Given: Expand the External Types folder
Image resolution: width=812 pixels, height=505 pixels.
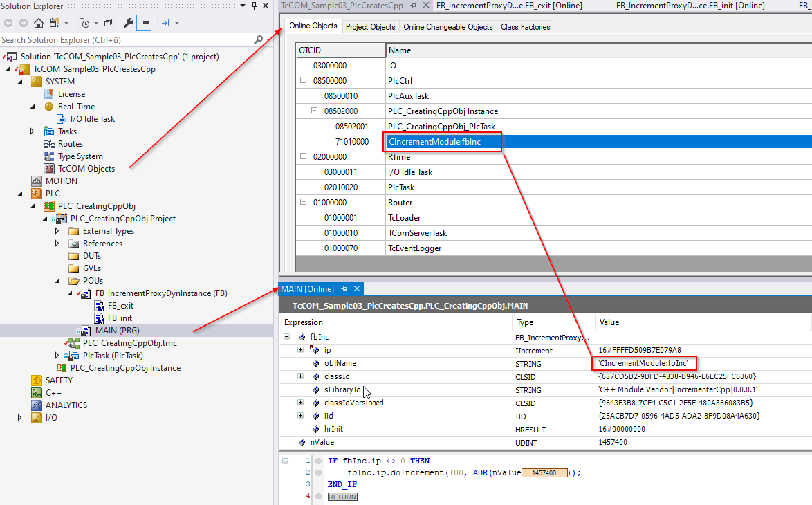Looking at the screenshot, I should click(x=57, y=230).
